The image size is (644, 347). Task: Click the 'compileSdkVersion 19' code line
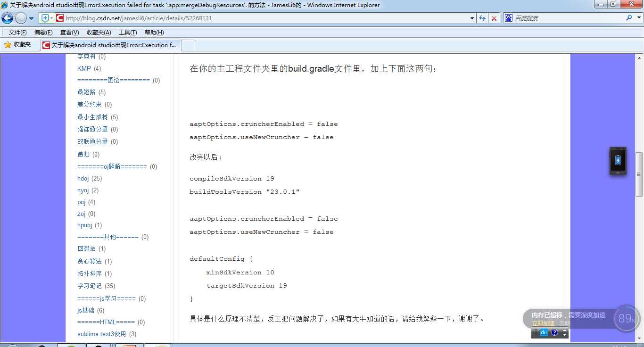(x=232, y=179)
